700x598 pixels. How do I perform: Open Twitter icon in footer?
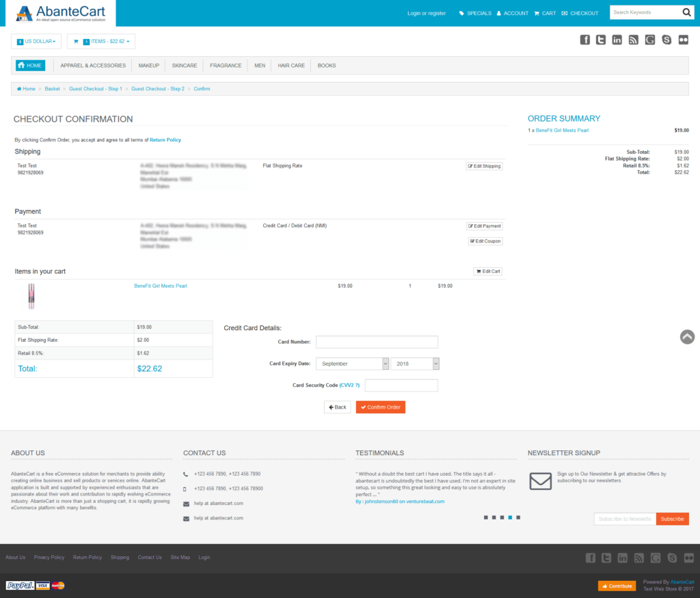click(x=606, y=558)
